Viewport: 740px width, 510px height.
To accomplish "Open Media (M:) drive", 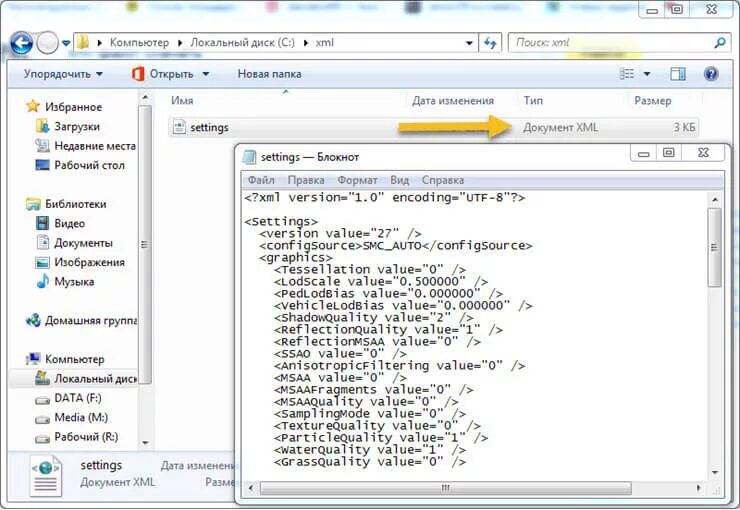I will [x=81, y=418].
